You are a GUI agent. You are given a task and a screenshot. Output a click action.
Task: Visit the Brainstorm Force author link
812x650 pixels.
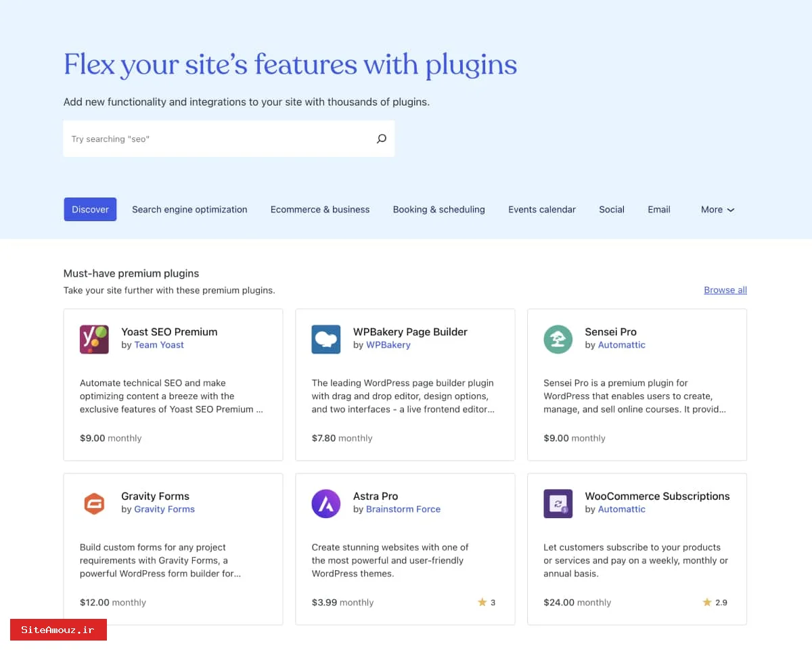[403, 509]
